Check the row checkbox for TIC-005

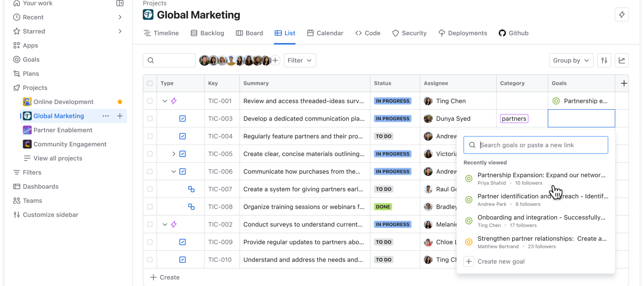[x=150, y=154]
